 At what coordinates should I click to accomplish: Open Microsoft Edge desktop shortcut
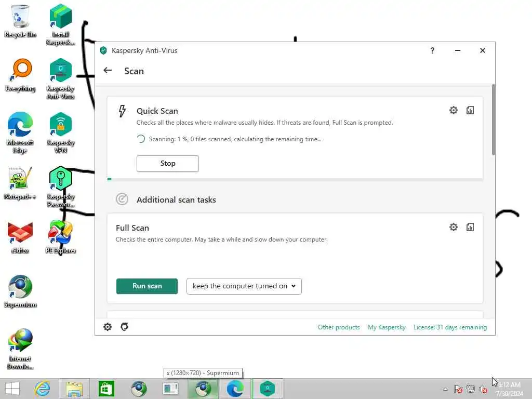[x=20, y=132]
